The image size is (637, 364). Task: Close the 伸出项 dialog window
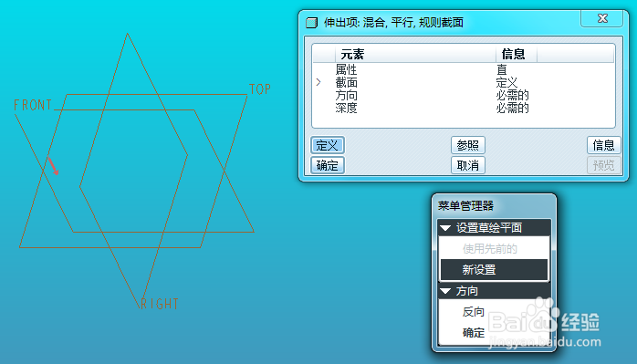(602, 18)
